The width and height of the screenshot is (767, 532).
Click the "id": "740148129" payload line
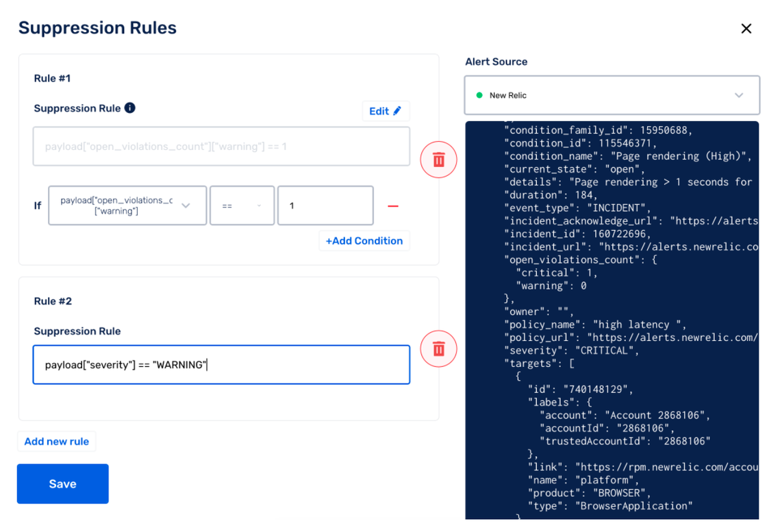580,389
